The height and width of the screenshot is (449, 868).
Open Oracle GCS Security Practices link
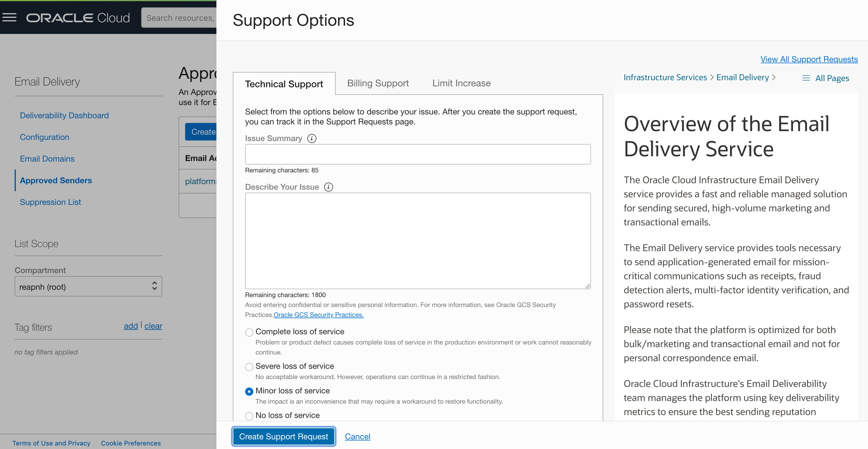(x=318, y=315)
